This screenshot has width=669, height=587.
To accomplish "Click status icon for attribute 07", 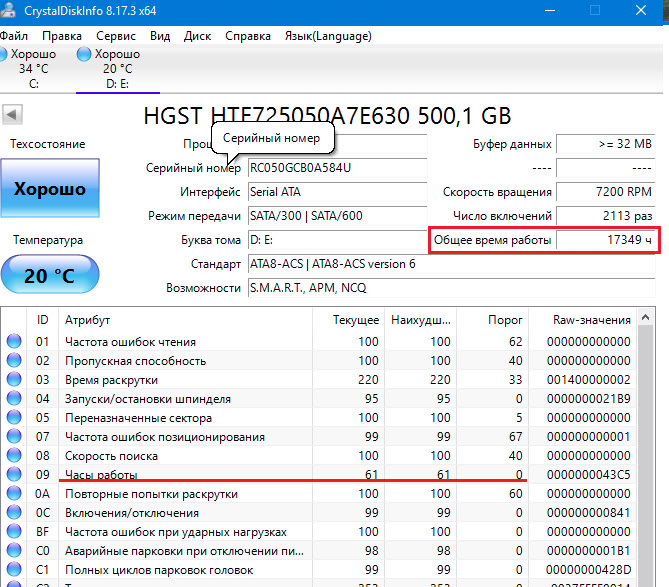I will coord(14,436).
